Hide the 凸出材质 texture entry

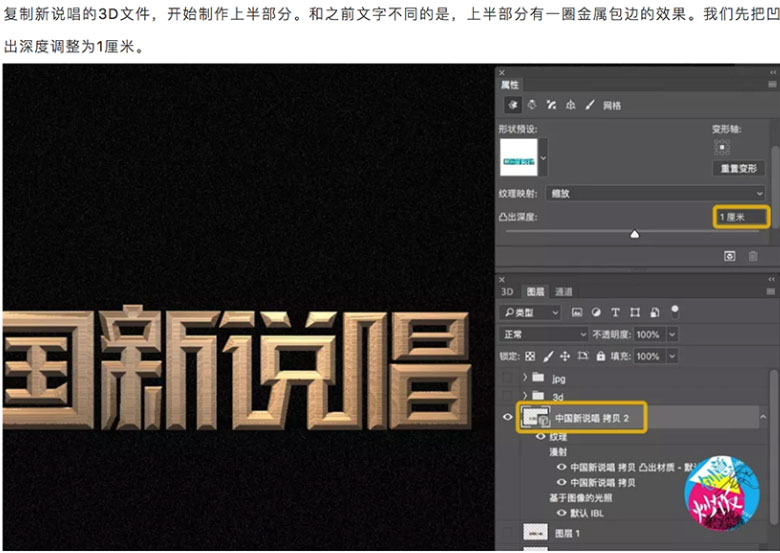click(x=562, y=467)
